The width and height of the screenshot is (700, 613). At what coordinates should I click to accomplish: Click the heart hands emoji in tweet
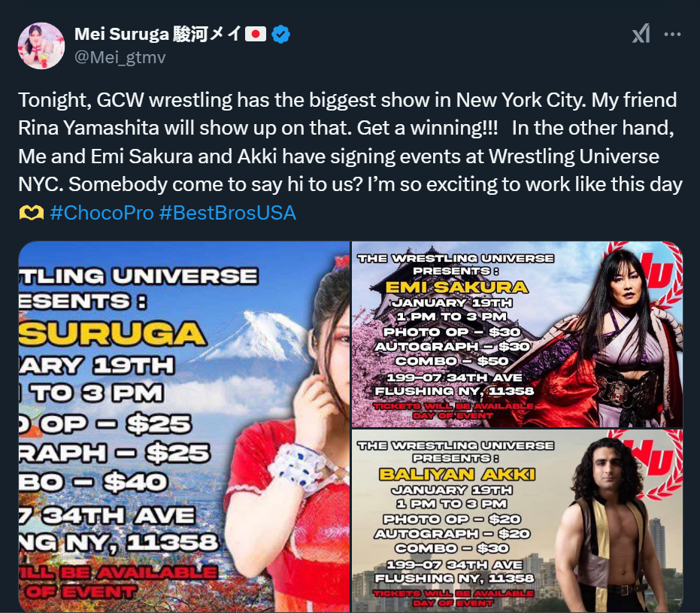(32, 213)
